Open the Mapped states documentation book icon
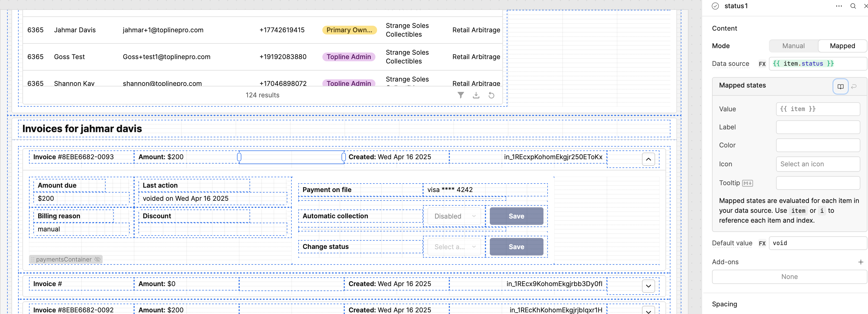The width and height of the screenshot is (868, 314). (840, 87)
